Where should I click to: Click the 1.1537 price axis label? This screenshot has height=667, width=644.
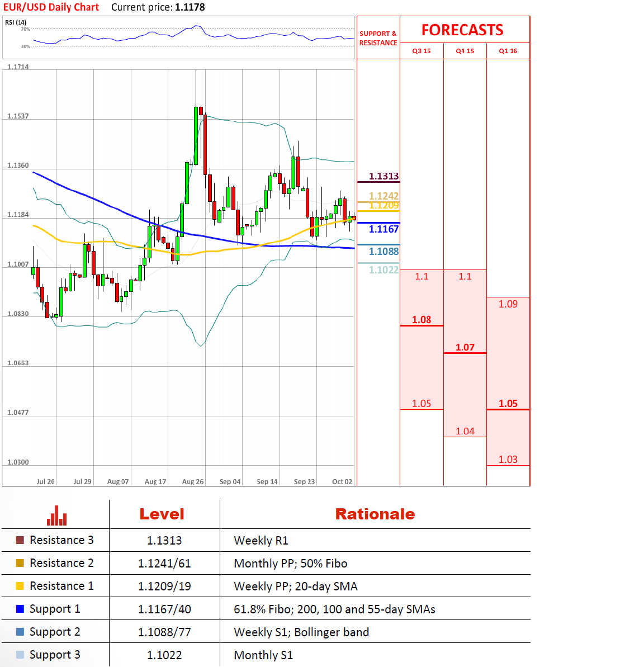[18, 116]
